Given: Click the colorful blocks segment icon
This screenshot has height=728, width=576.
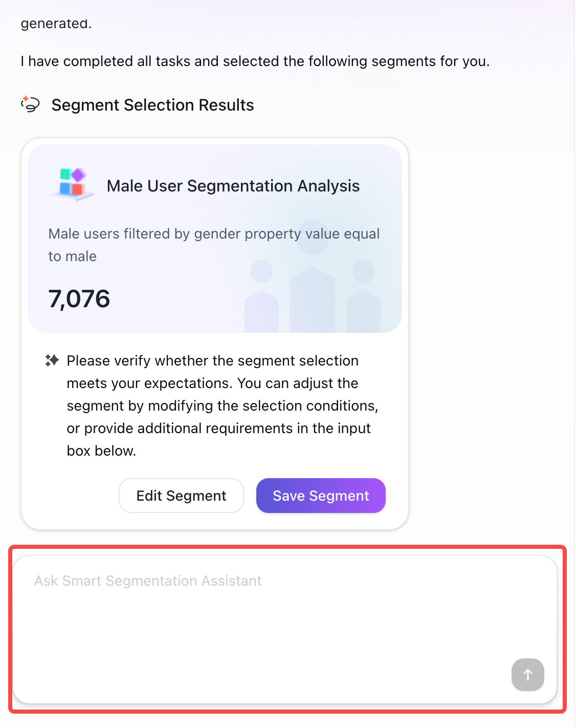Looking at the screenshot, I should click(72, 184).
